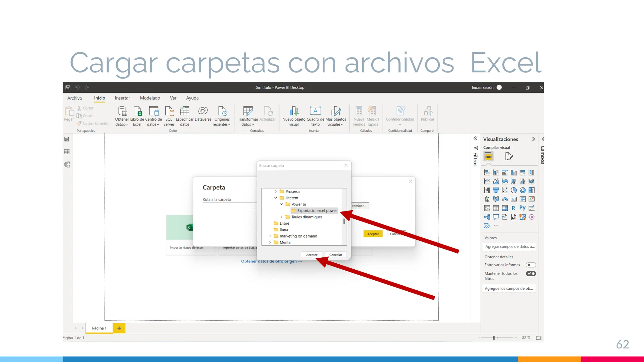Image resolution: width=644 pixels, height=362 pixels.
Task: Select the pie chart visual
Action: tap(514, 190)
